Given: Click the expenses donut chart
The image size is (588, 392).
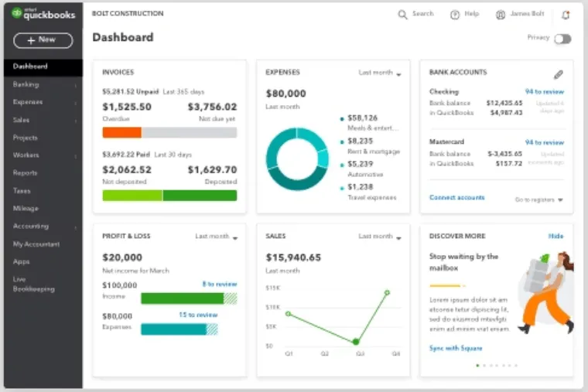Looking at the screenshot, I should 297,159.
